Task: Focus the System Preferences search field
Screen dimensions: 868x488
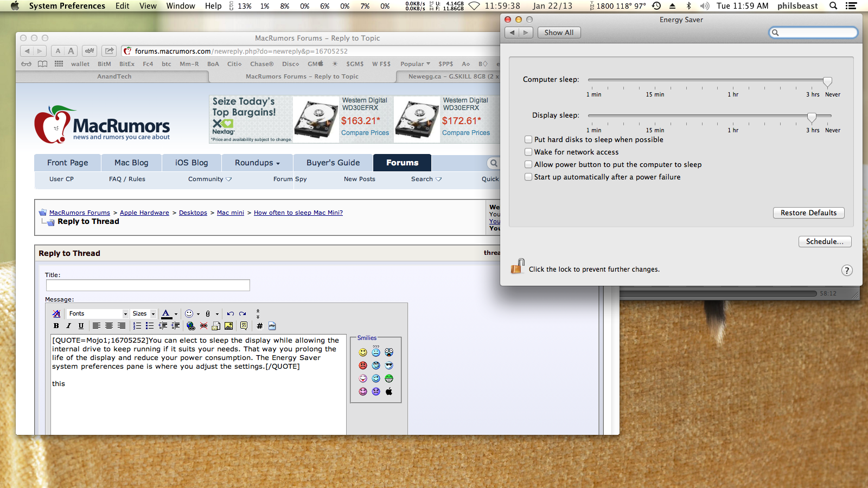Action: [x=813, y=33]
